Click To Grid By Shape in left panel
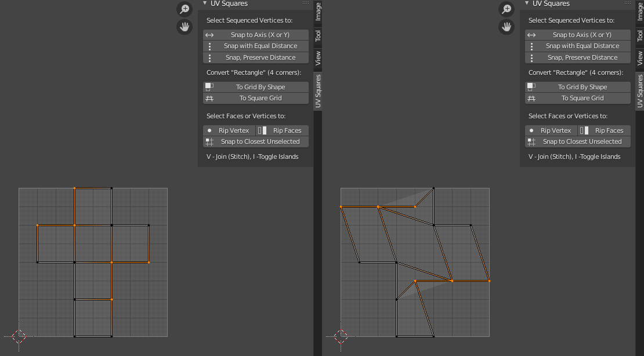The width and height of the screenshot is (644, 356). (256, 87)
